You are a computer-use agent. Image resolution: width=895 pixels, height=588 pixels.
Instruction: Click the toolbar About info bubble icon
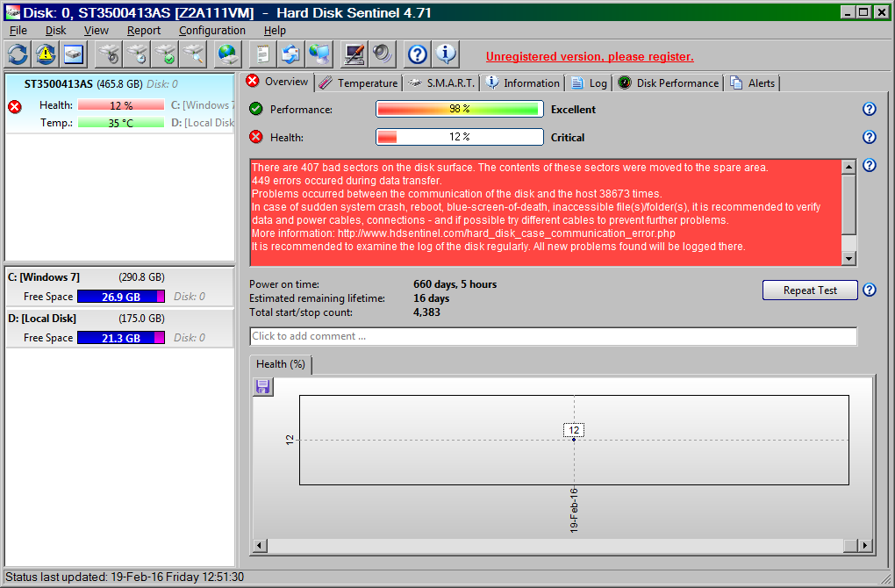tap(445, 54)
